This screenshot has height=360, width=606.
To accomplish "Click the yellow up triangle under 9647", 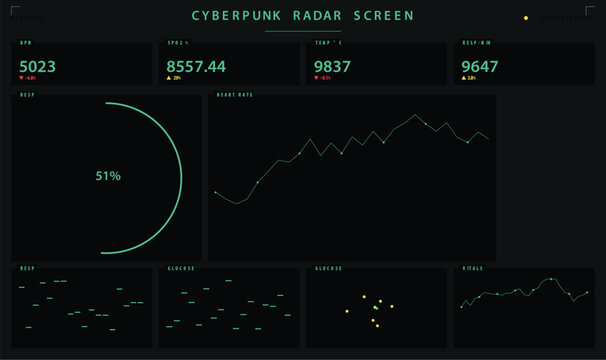I will (x=464, y=78).
